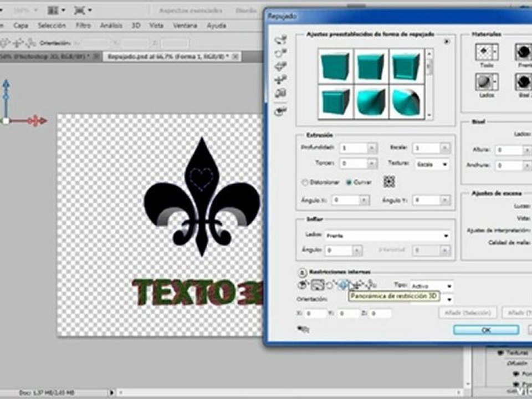Screen dimensions: 532x399
Task: Click OK in the Repujado dialog
Action: pos(486,329)
